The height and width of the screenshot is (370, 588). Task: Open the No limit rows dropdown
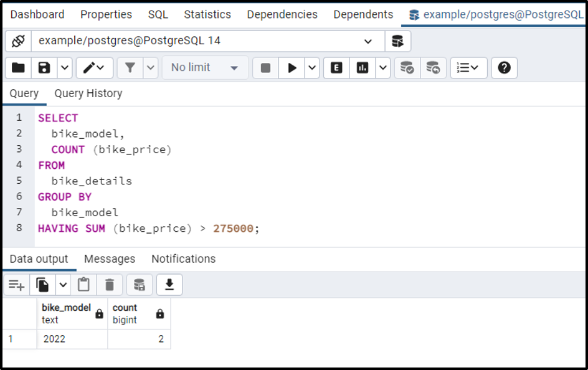(x=205, y=68)
